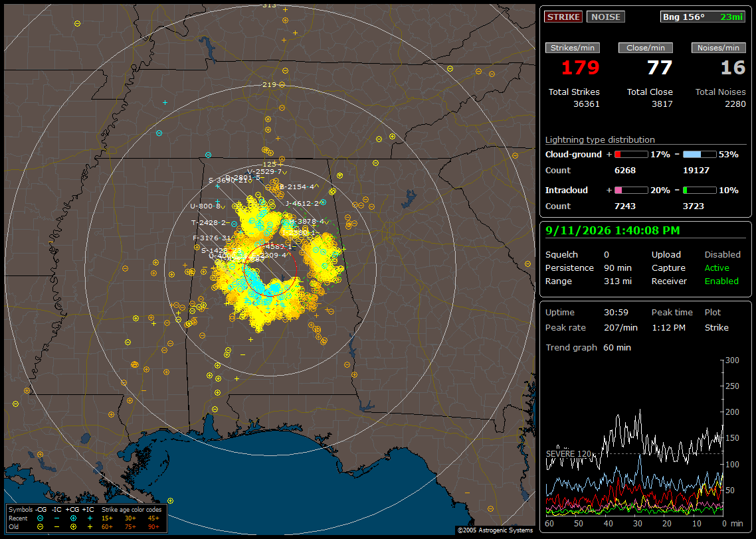This screenshot has width=756, height=539.
Task: Change the Plot Strike setting
Action: (x=716, y=327)
